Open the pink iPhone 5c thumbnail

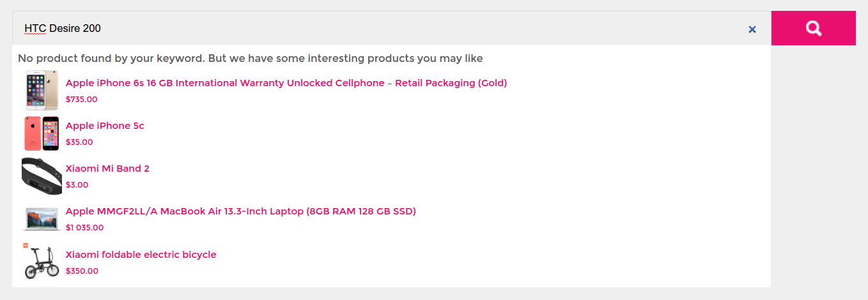[42, 133]
